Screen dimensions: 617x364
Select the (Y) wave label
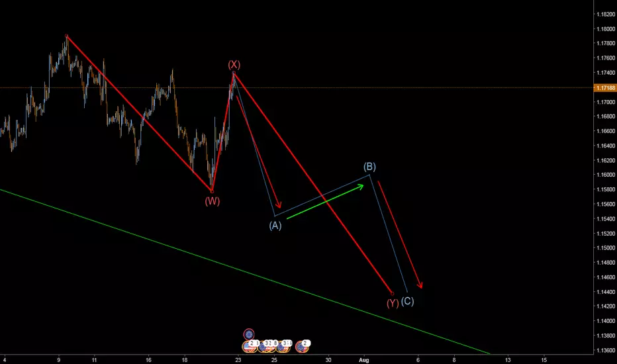pos(393,303)
